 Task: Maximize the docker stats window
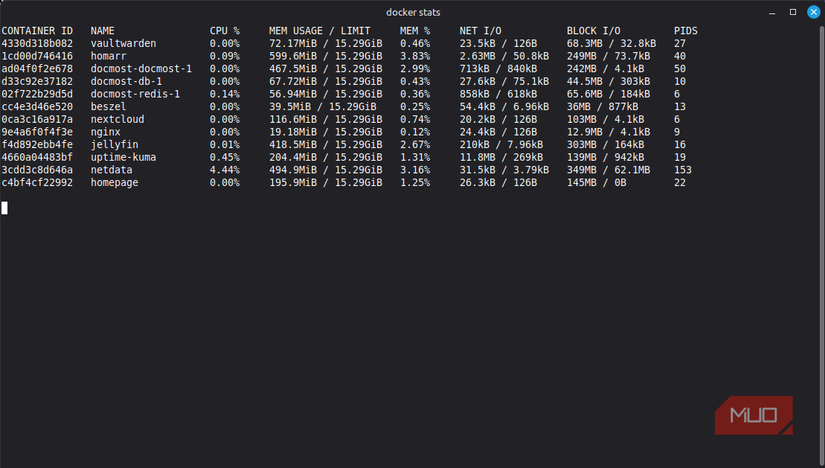[x=793, y=12]
